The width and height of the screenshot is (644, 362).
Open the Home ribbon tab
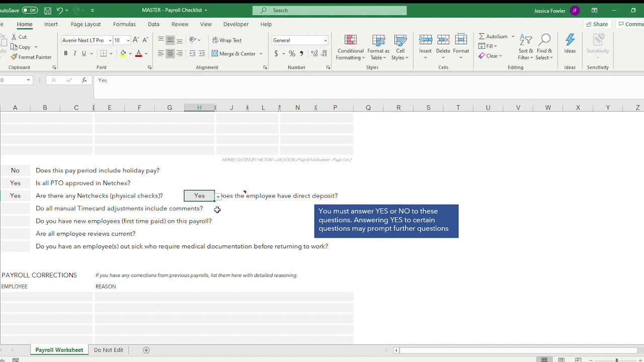25,24
